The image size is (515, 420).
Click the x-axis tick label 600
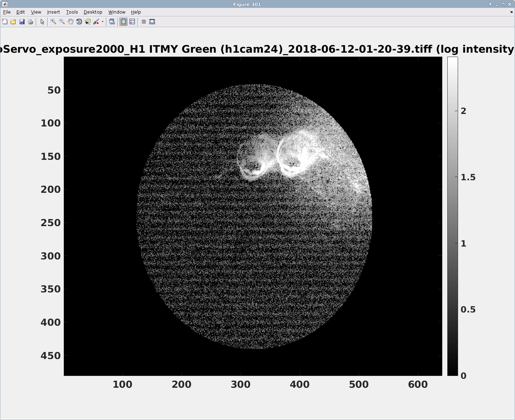click(x=418, y=385)
